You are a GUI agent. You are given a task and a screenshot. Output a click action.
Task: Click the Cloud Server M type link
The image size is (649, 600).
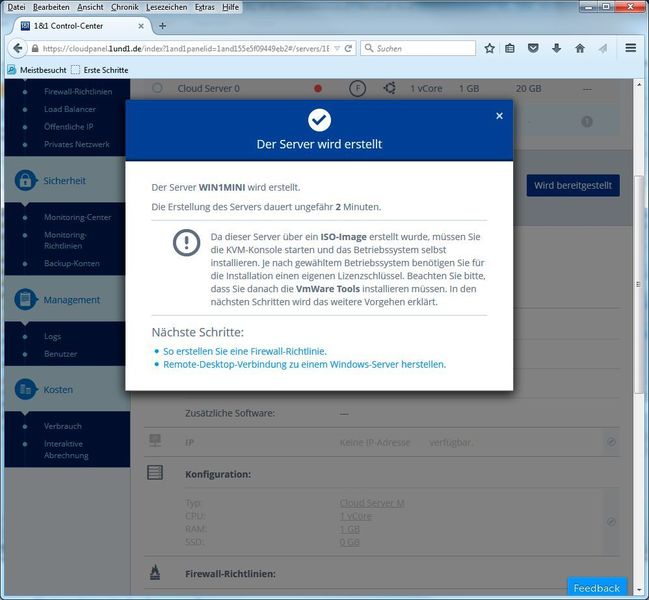pos(372,503)
